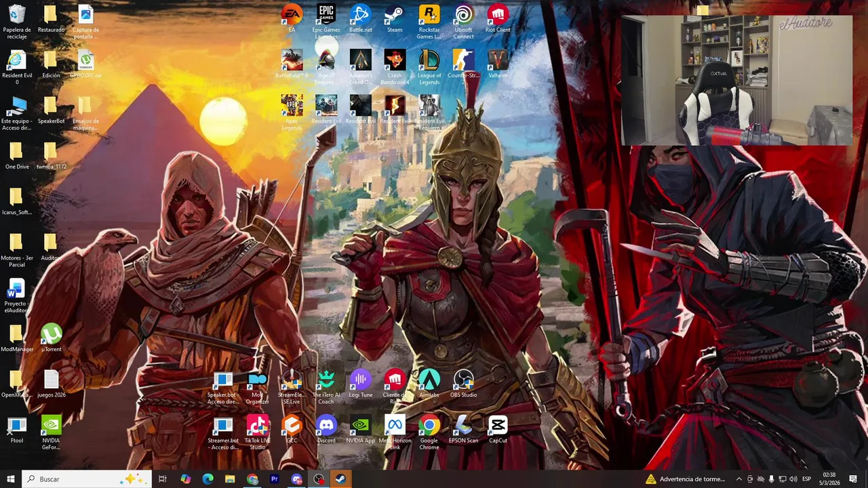
Task: Select Assassin's Creed Odyssey shortcut
Action: click(360, 67)
